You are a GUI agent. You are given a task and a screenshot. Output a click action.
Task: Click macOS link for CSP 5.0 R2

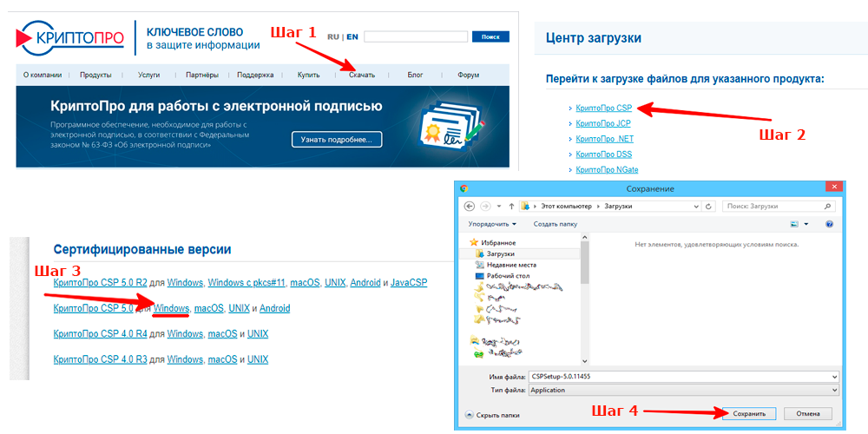click(305, 283)
